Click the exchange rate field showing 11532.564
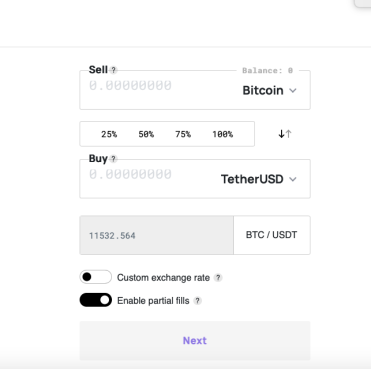The width and height of the screenshot is (371, 369). coord(157,235)
